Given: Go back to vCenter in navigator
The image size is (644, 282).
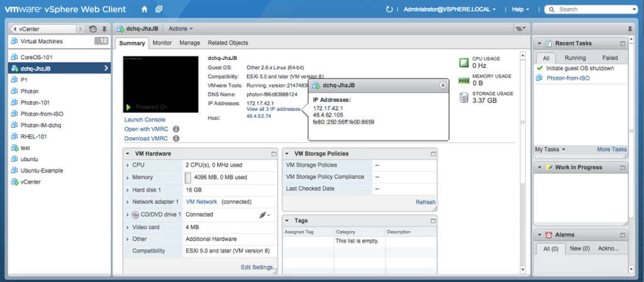Looking at the screenshot, I should pos(43,29).
